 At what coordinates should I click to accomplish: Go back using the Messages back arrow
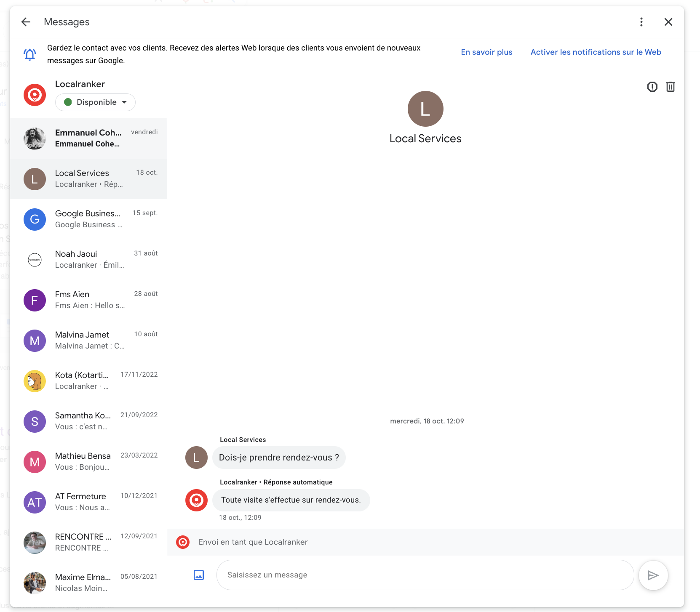pyautogui.click(x=26, y=22)
